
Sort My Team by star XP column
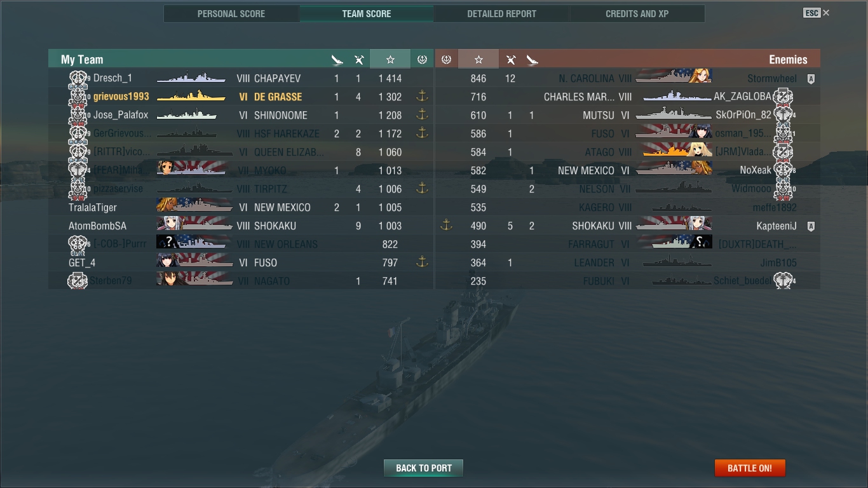pyautogui.click(x=390, y=59)
